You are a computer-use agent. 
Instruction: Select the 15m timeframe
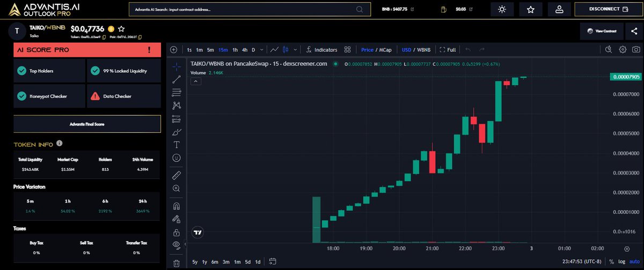(x=223, y=50)
